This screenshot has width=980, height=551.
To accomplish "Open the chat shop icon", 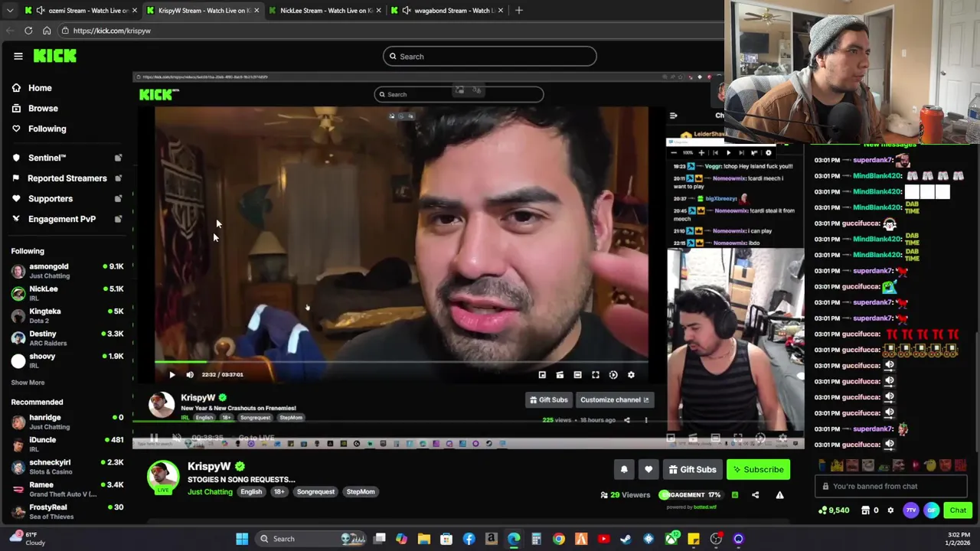I will (866, 510).
